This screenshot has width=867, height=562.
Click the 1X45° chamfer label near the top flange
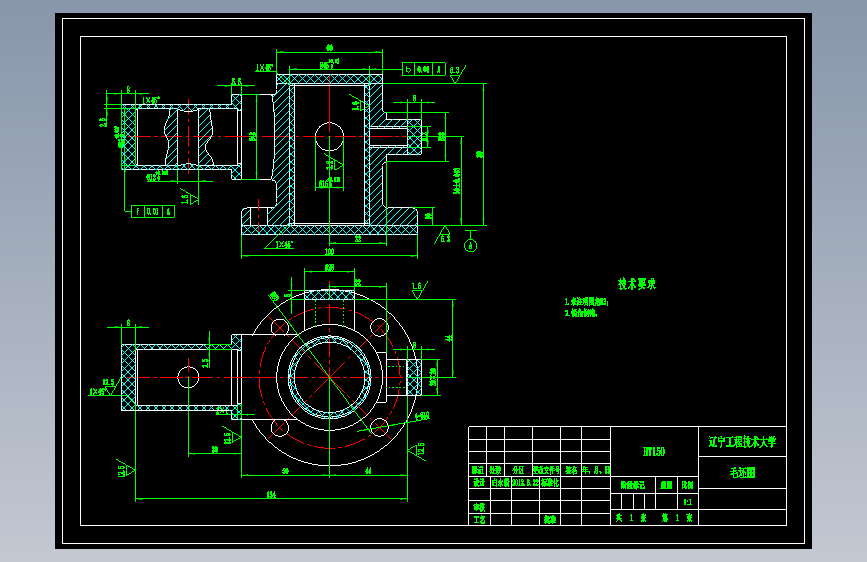coord(264,68)
